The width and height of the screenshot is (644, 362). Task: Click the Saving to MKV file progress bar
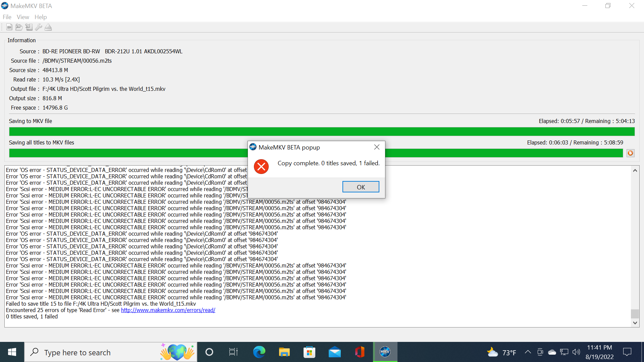point(322,131)
